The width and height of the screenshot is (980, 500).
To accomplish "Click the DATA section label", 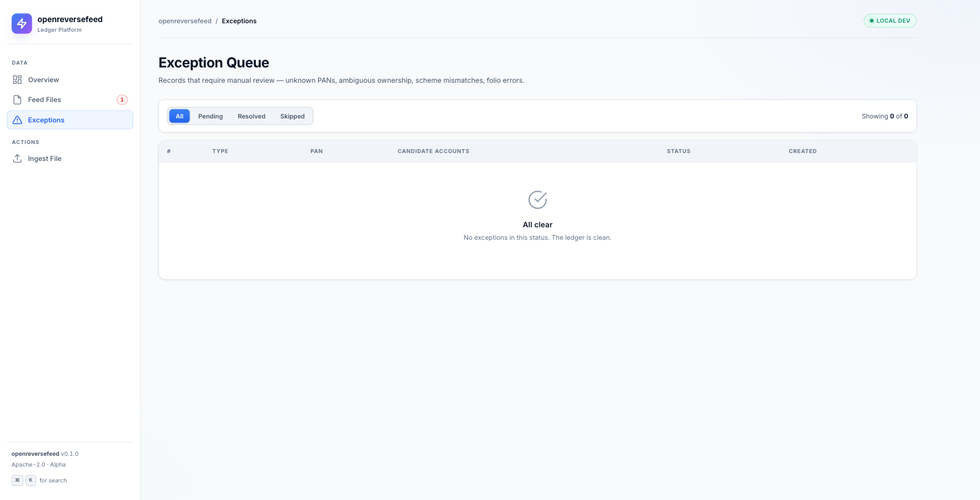I will click(x=20, y=63).
